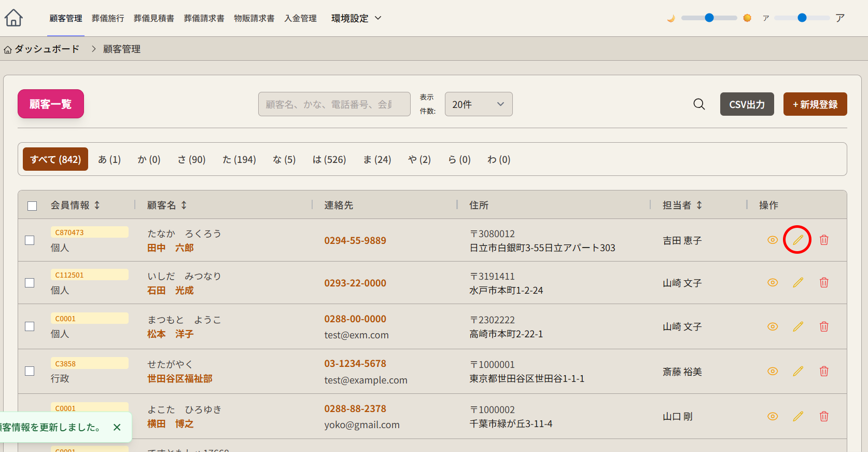This screenshot has height=452, width=868.
Task: Click the magnifier search icon
Action: pyautogui.click(x=699, y=104)
